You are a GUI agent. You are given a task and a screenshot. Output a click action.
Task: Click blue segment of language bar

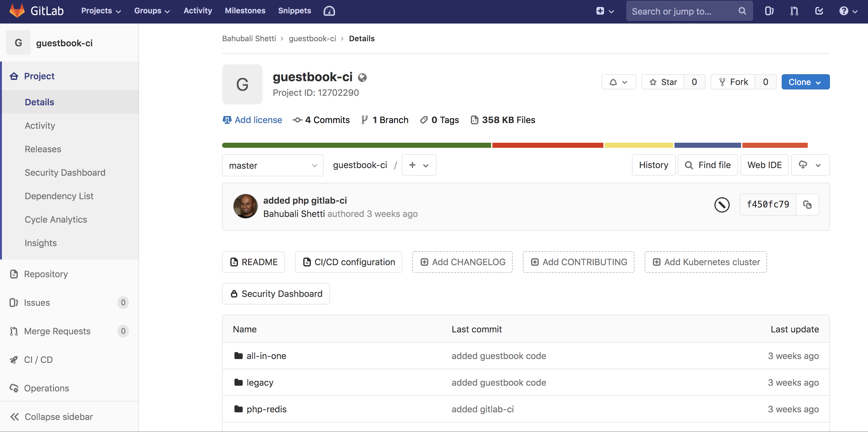pos(707,145)
